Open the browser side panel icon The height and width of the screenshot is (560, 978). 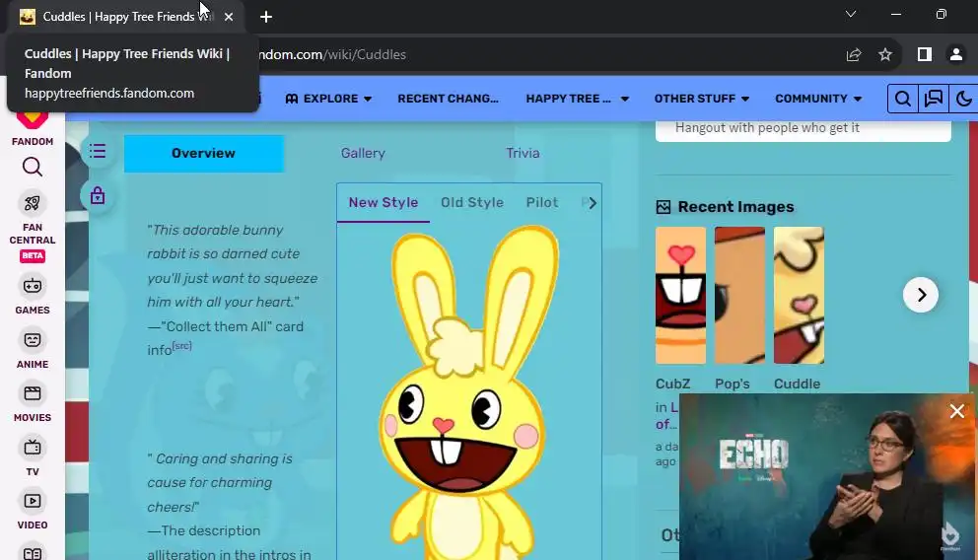(x=925, y=55)
